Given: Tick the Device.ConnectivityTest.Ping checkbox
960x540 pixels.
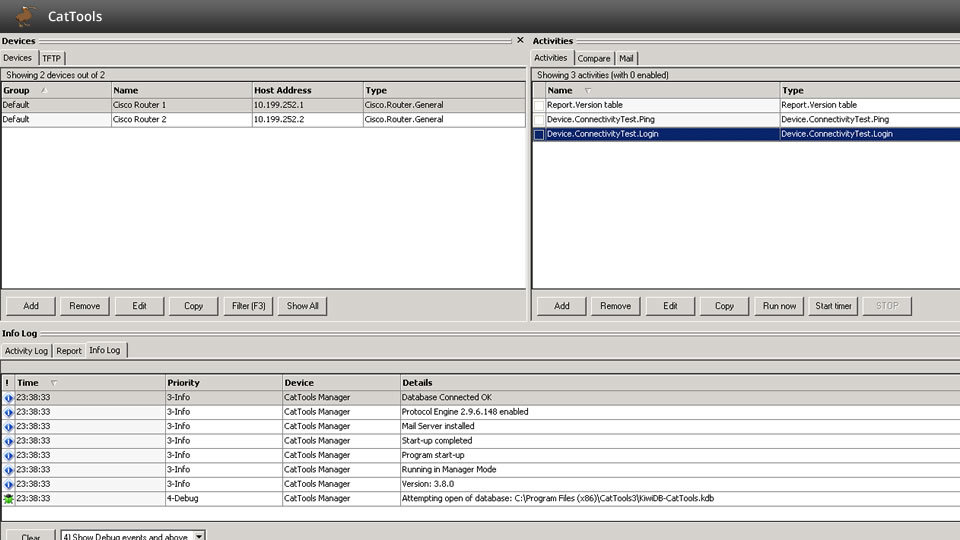Looking at the screenshot, I should tap(539, 119).
